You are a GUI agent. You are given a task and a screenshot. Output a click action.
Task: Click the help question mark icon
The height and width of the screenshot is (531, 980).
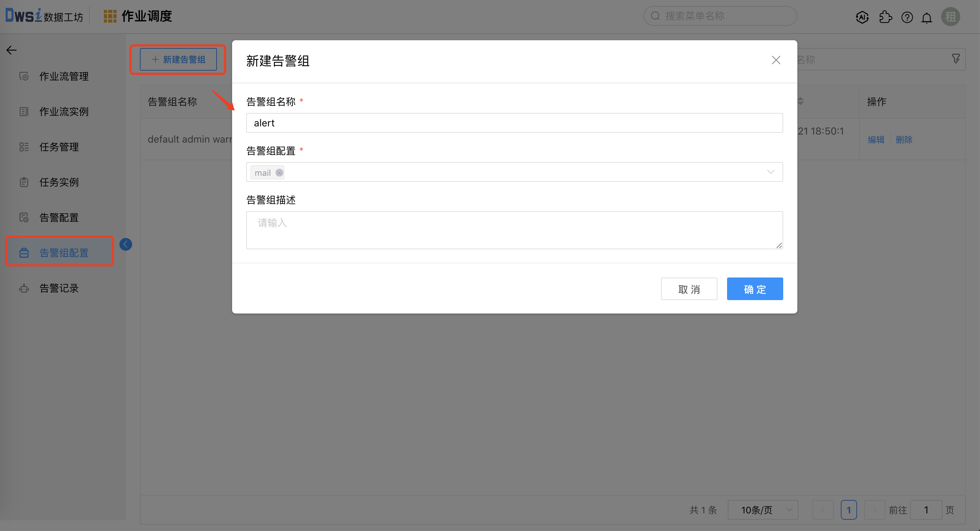(x=907, y=17)
